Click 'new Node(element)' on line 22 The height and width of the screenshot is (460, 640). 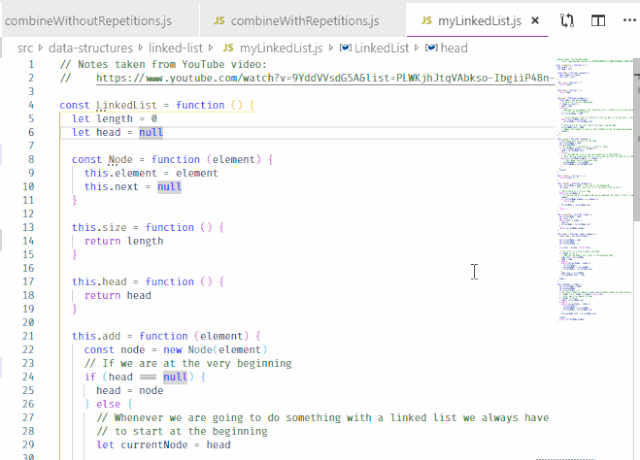pyautogui.click(x=215, y=350)
